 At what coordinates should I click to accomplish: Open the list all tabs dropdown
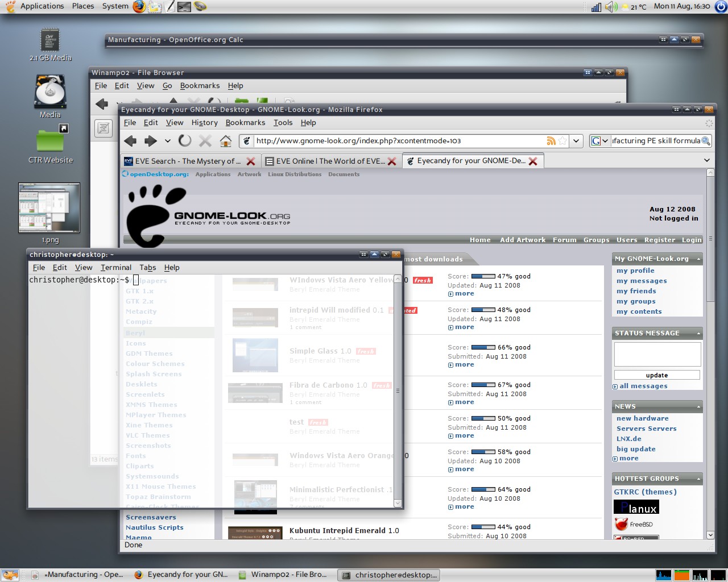(707, 161)
